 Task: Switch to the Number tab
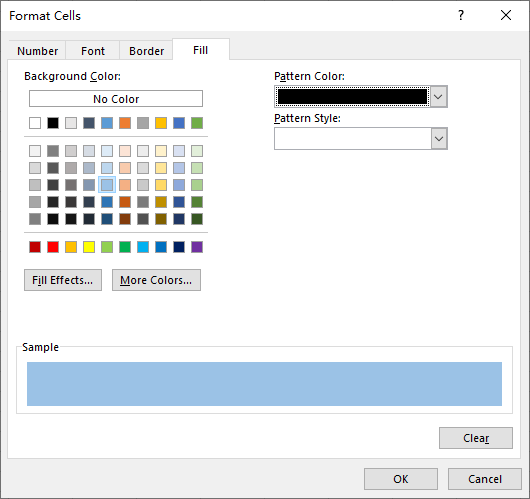[37, 51]
